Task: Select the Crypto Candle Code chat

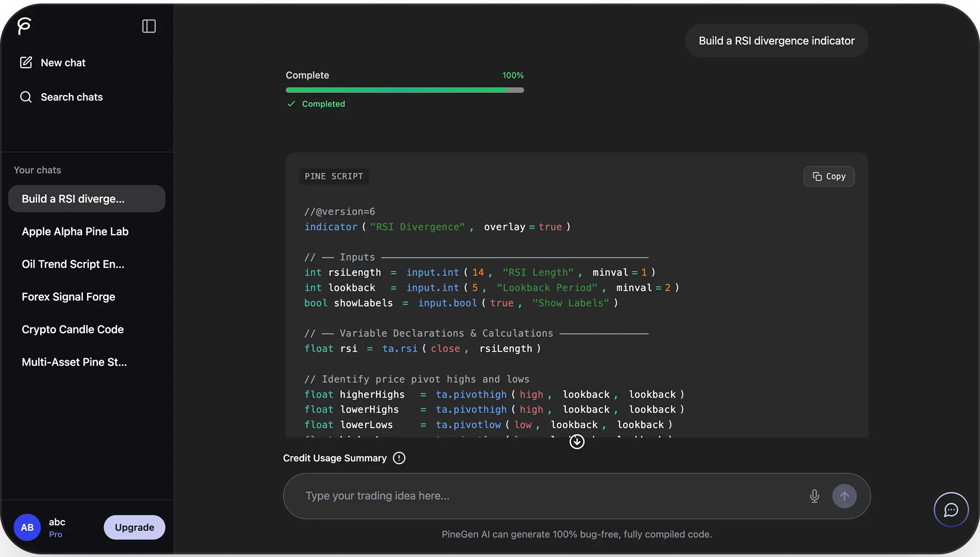Action: click(73, 330)
